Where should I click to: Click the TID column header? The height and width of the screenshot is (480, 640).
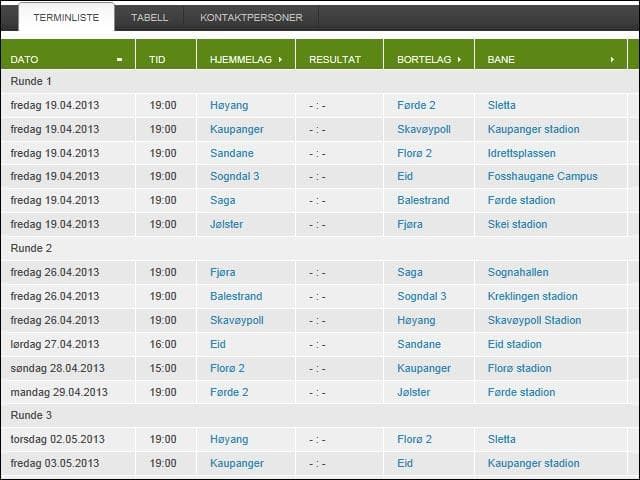157,60
